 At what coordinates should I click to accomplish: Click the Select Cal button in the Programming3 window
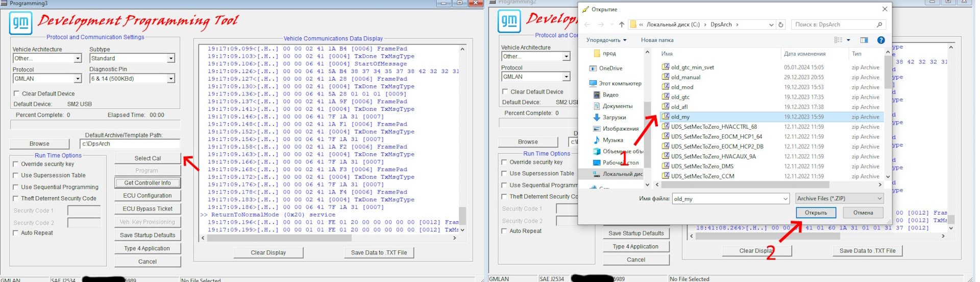pyautogui.click(x=148, y=158)
